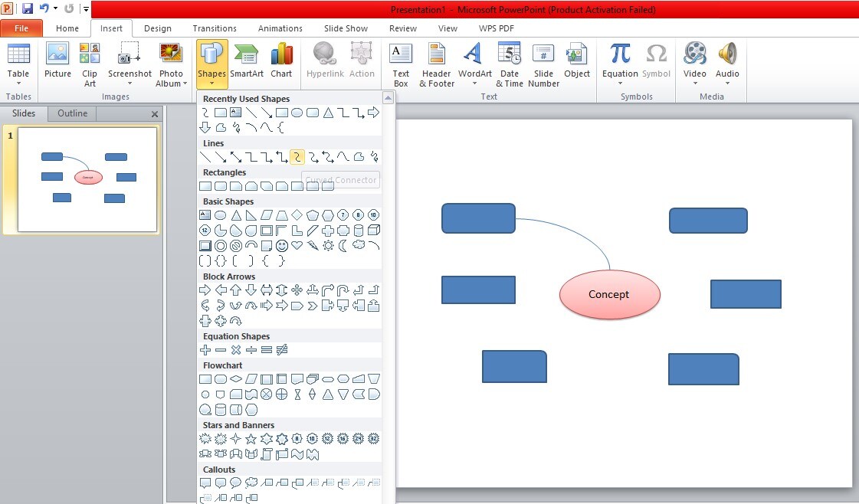Create a Photo Album
859x504 pixels.
[171, 64]
